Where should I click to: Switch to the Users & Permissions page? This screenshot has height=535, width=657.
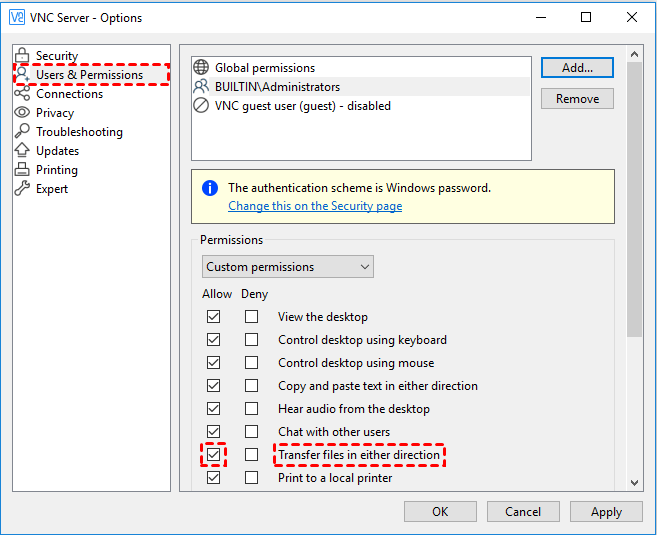click(x=91, y=75)
